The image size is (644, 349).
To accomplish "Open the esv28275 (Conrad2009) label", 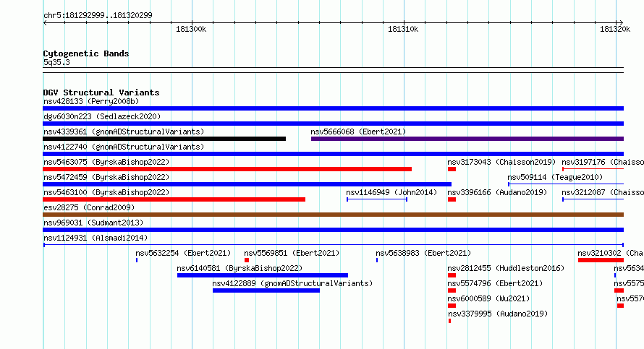I will pyautogui.click(x=89, y=207).
